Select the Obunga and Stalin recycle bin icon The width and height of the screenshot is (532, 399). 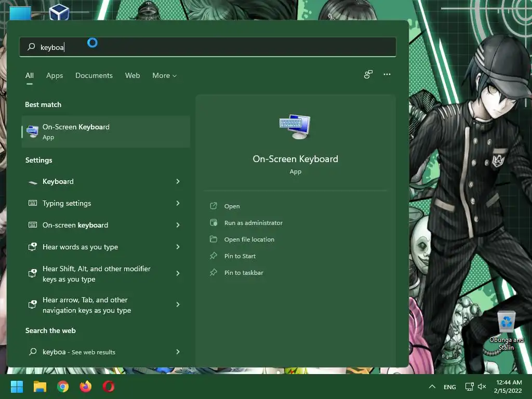[x=506, y=331]
